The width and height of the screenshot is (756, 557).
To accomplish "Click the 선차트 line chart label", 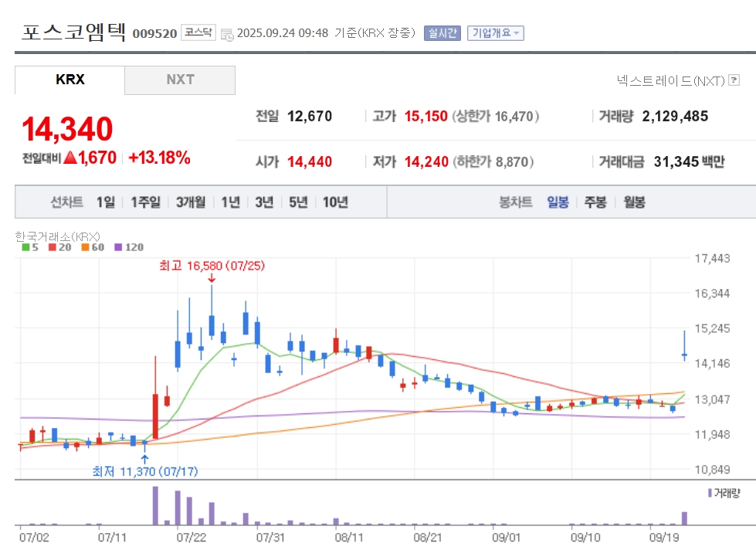I will click(x=67, y=202).
